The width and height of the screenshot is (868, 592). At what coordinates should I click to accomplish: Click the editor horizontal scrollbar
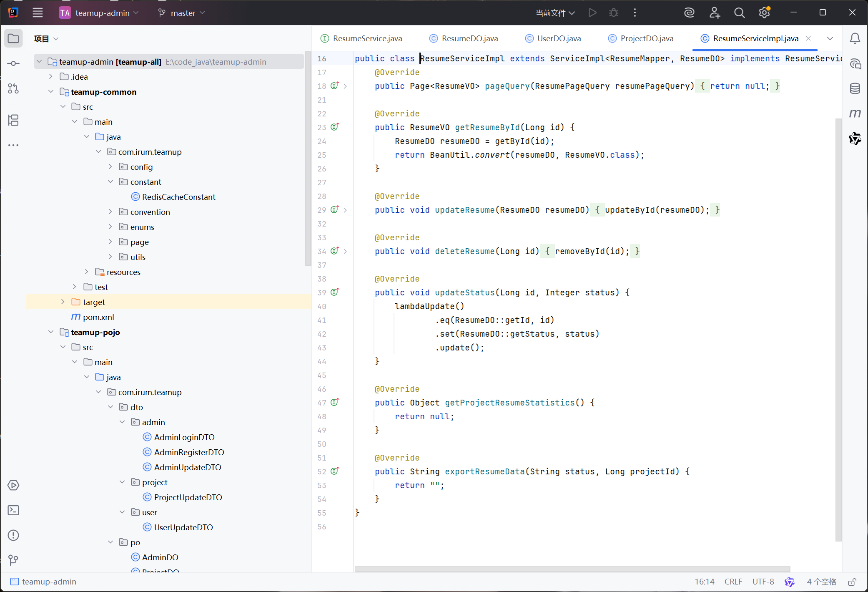click(572, 569)
